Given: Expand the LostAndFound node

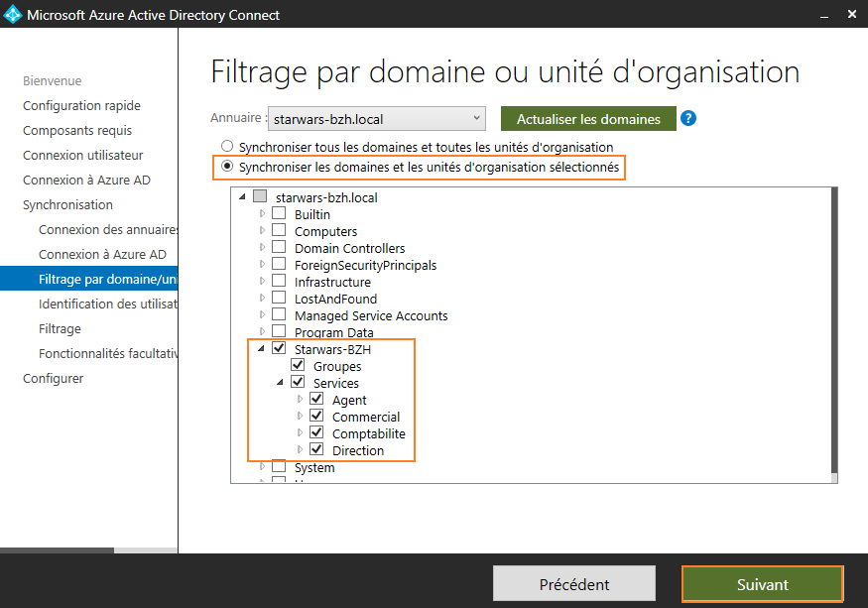Looking at the screenshot, I should pyautogui.click(x=262, y=298).
